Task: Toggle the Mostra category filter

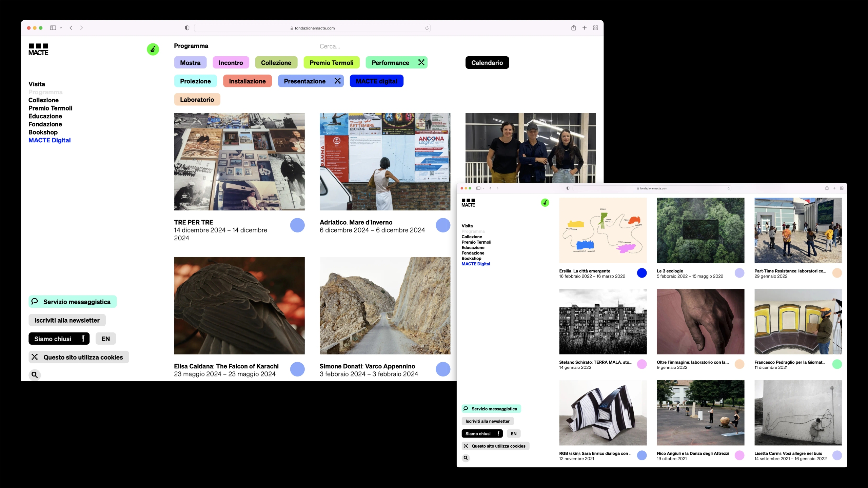Action: pyautogui.click(x=190, y=63)
